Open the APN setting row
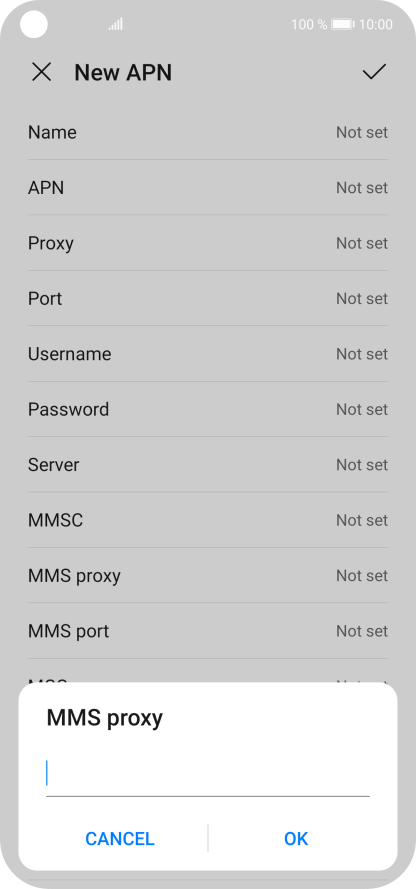The height and width of the screenshot is (889, 416). point(208,188)
